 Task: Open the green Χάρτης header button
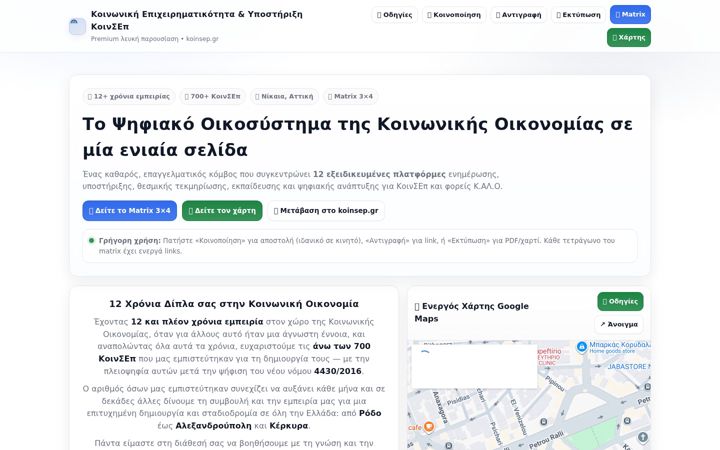pos(629,37)
